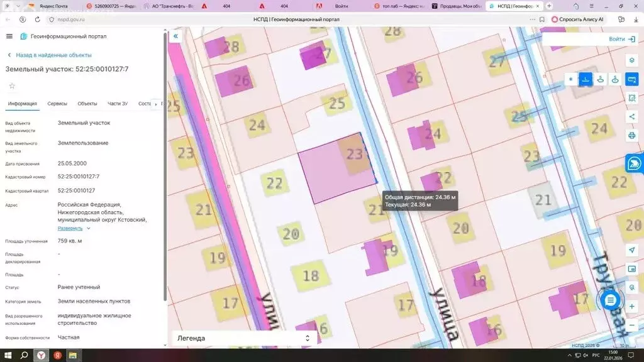Click the share map icon
The height and width of the screenshot is (362, 644).
[x=632, y=117]
